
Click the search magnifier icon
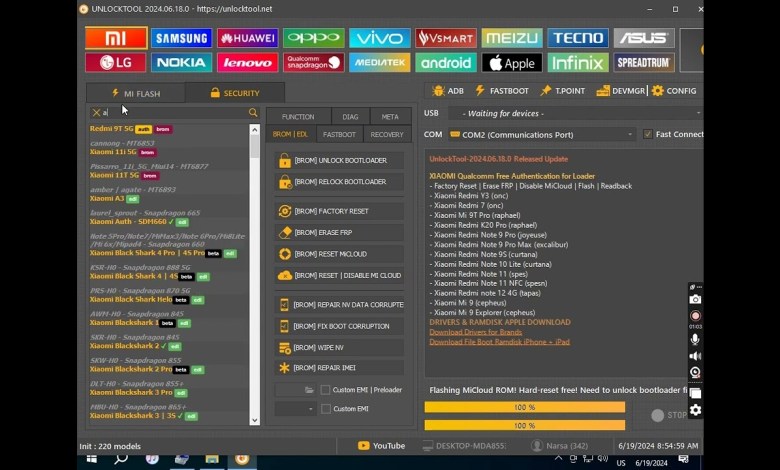(x=253, y=113)
